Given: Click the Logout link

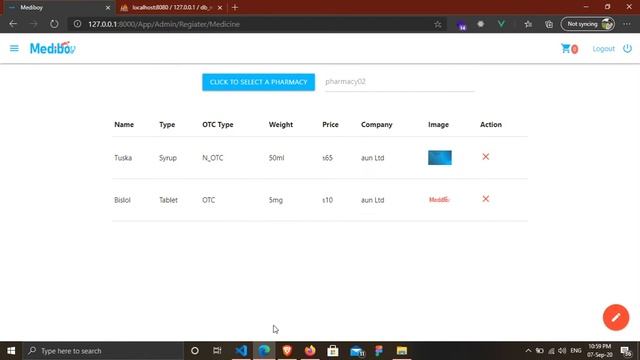Looking at the screenshot, I should pyautogui.click(x=603, y=49).
